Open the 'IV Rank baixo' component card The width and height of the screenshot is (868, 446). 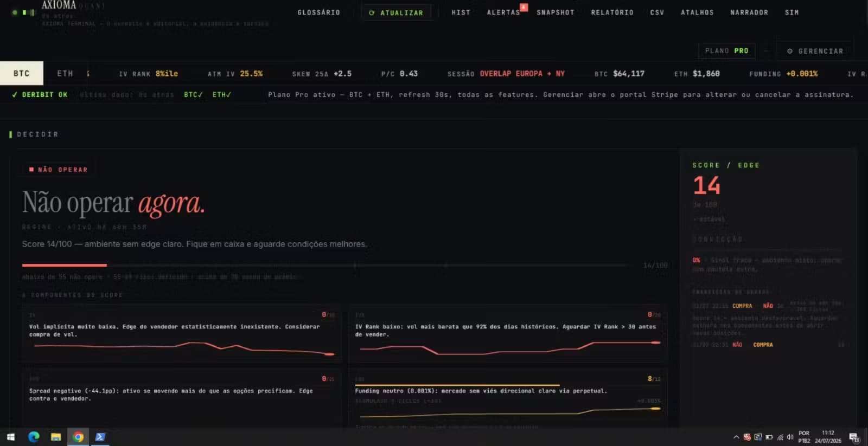pyautogui.click(x=508, y=334)
